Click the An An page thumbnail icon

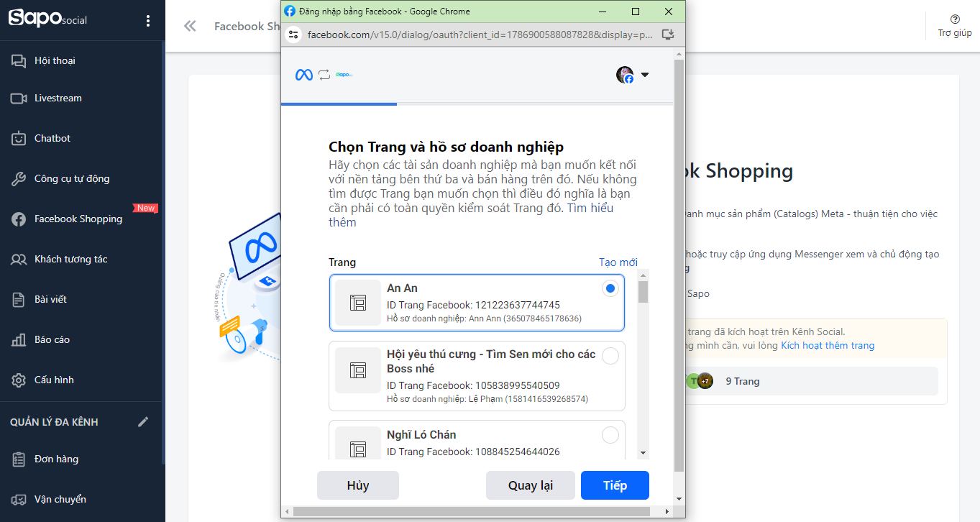[358, 303]
